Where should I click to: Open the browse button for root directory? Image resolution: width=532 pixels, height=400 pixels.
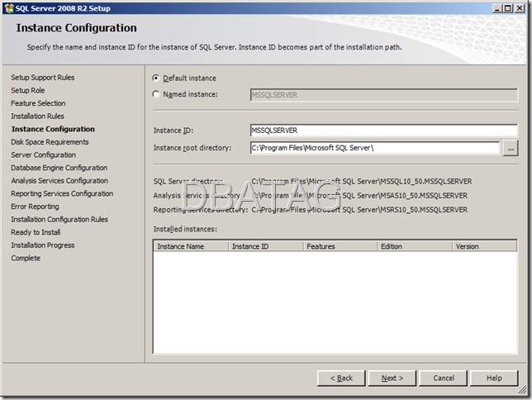point(511,149)
